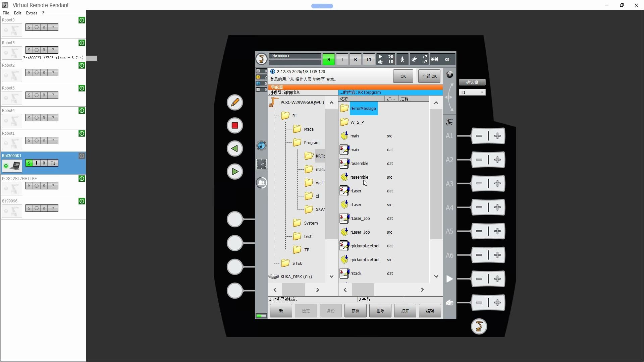Toggle 8199996 power connection indicator

coord(82,201)
